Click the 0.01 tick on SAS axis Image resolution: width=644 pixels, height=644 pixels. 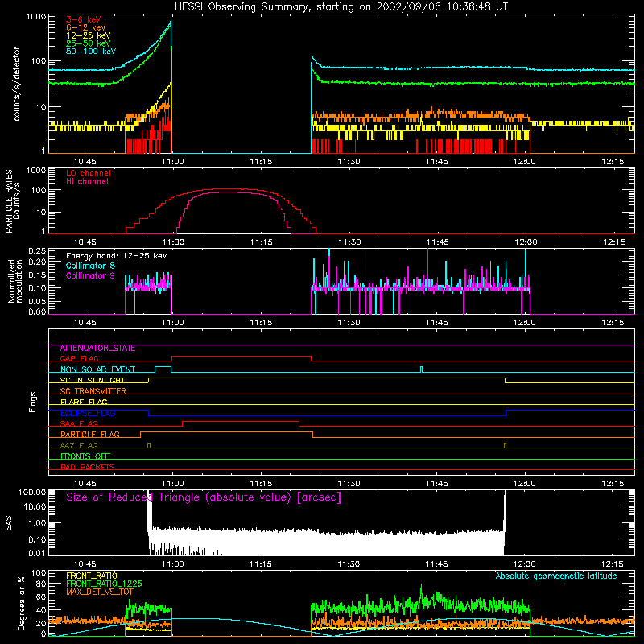point(37,553)
